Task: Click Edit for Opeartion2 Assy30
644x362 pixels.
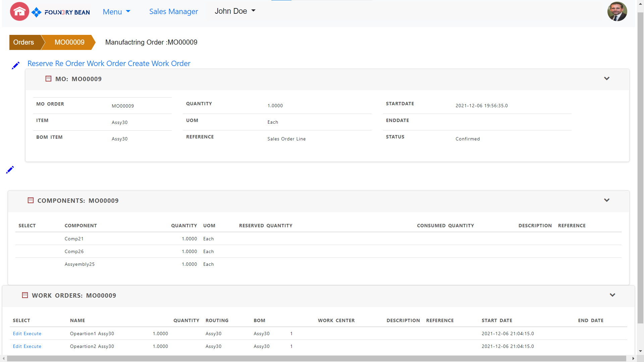Action: (17, 346)
